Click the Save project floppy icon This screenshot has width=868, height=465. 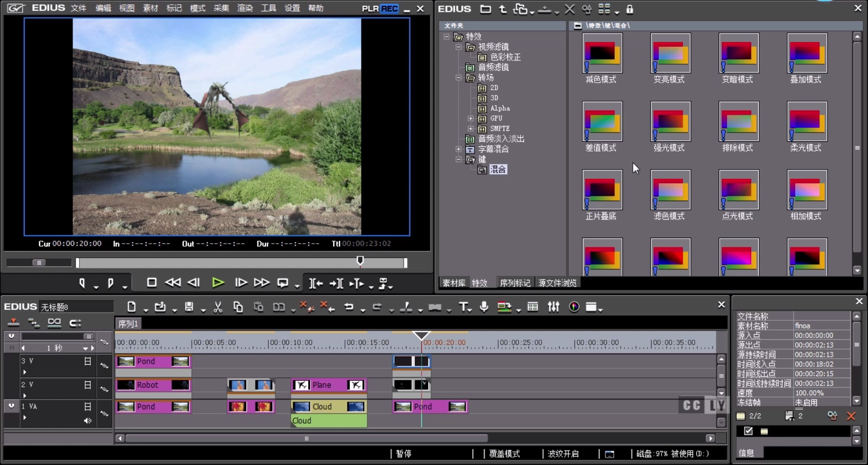pos(189,307)
